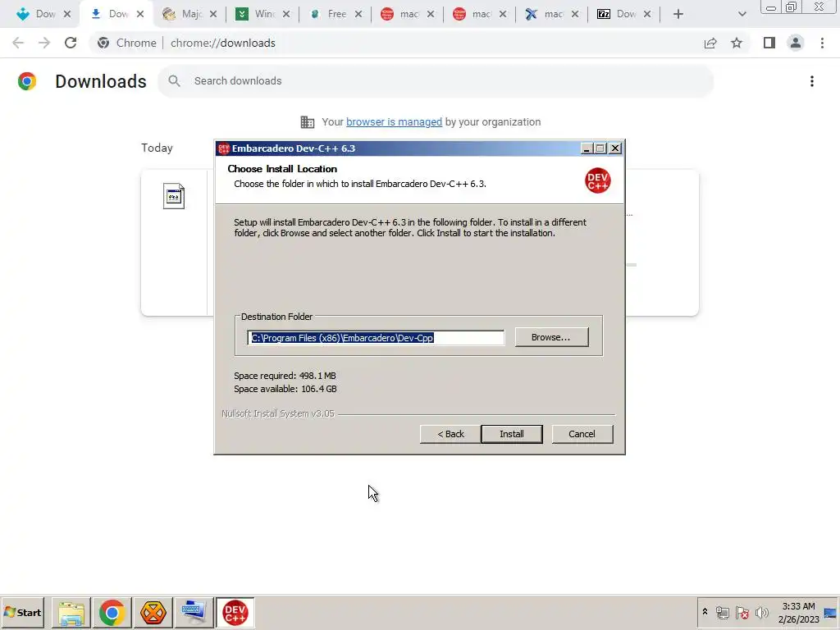The image size is (840, 630).
Task: Minimize the Dev-C++ installer window
Action: tap(587, 148)
